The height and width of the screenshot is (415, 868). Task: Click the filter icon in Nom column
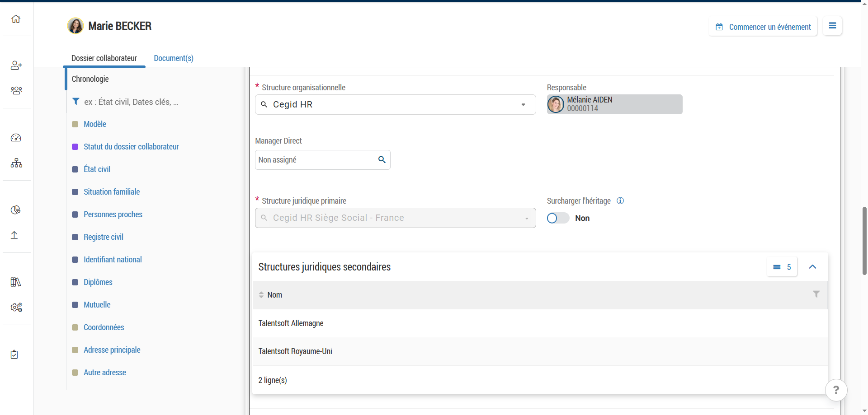pyautogui.click(x=816, y=294)
